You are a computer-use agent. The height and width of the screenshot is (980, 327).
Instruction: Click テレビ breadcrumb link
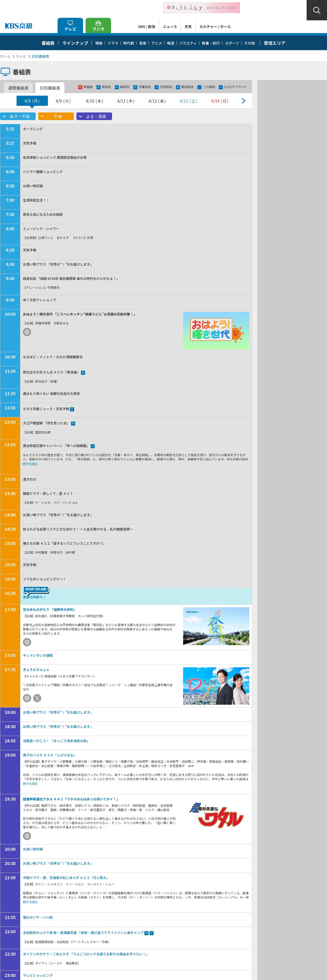tap(21, 56)
